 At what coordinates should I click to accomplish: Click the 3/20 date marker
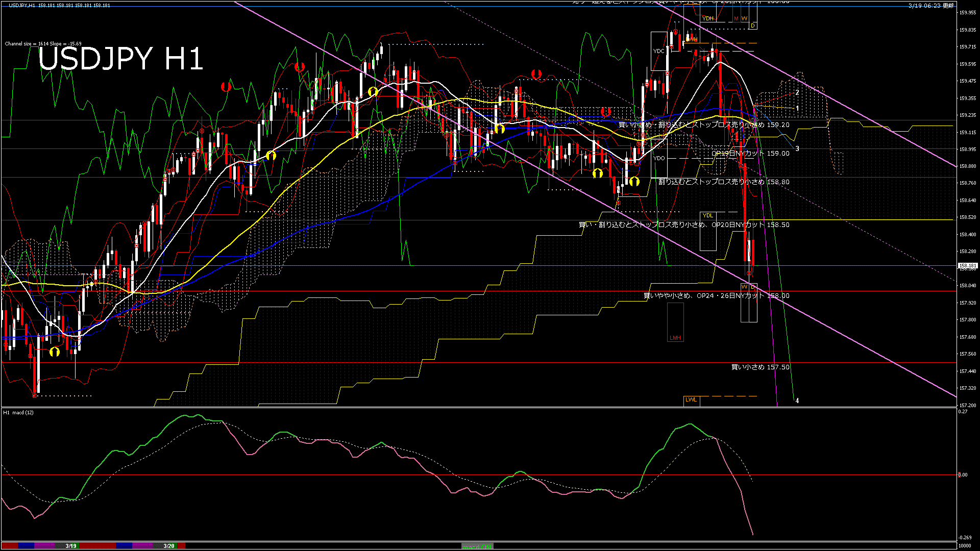[169, 546]
